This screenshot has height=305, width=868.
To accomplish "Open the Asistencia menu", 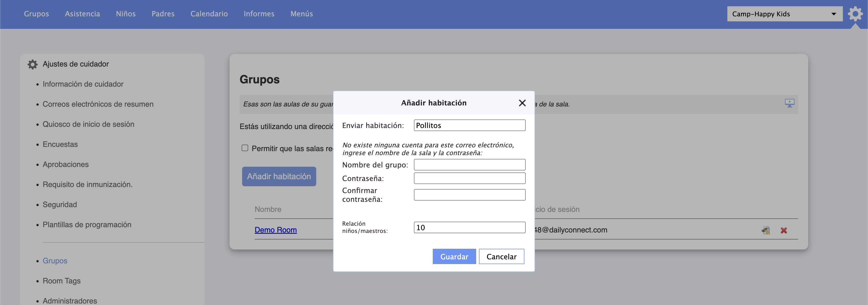I will pos(83,14).
